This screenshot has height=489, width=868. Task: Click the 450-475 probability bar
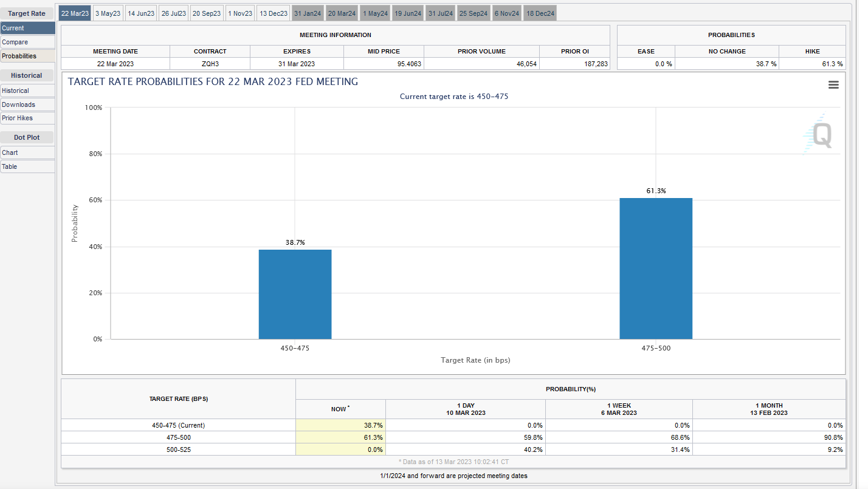[295, 294]
